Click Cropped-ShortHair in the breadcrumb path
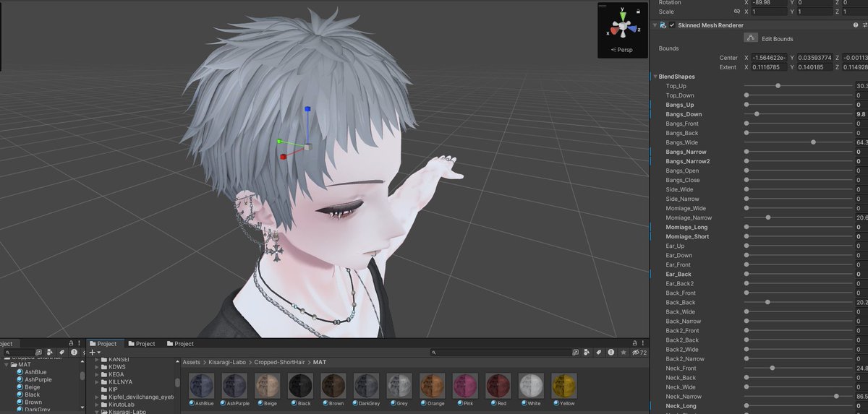This screenshot has height=414, width=868. click(x=278, y=361)
